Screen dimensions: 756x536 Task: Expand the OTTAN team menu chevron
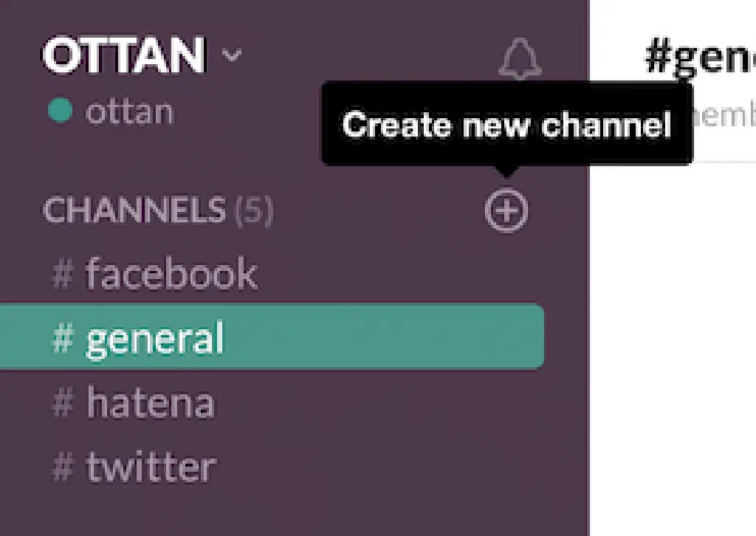point(232,56)
